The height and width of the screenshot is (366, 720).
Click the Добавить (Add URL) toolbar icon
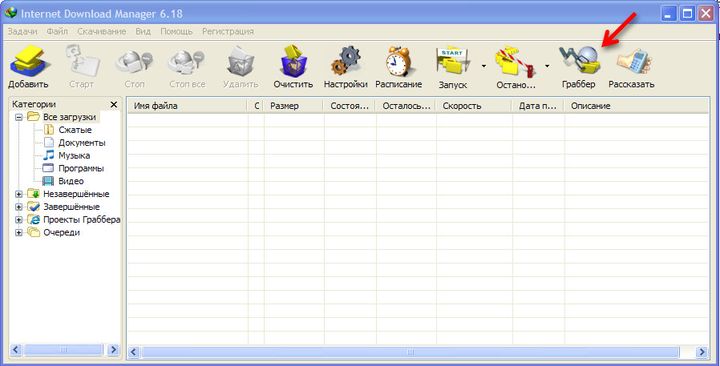pyautogui.click(x=28, y=67)
